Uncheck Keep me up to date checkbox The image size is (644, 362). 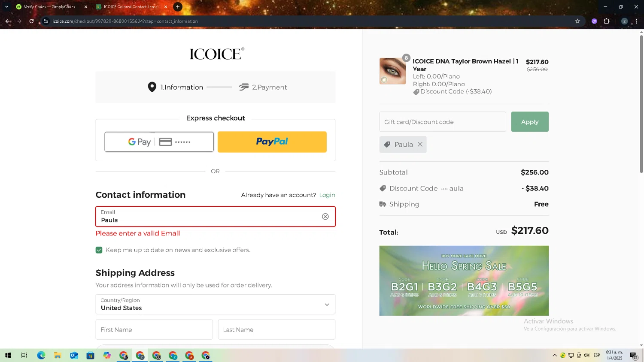tap(99, 250)
